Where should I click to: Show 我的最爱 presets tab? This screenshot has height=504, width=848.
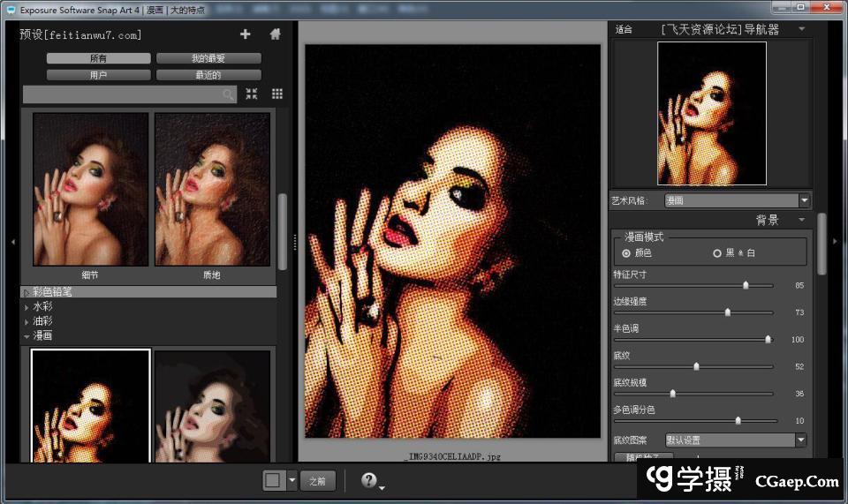208,58
